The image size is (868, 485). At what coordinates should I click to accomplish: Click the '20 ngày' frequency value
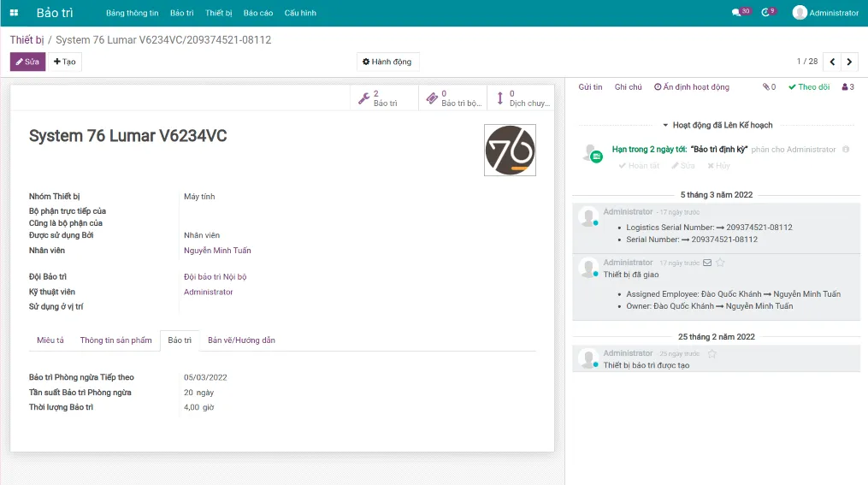198,393
